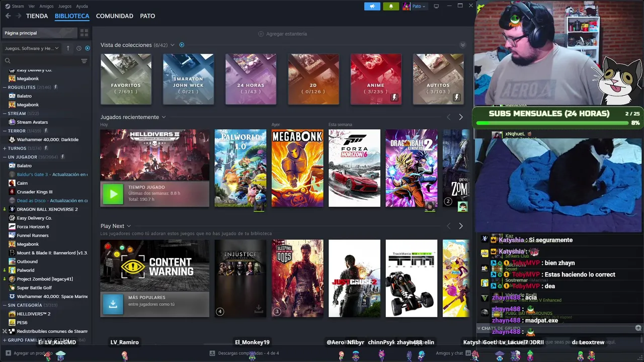Show previous games in Play Next shelf
Image resolution: width=644 pixels, height=362 pixels.
coord(449,226)
